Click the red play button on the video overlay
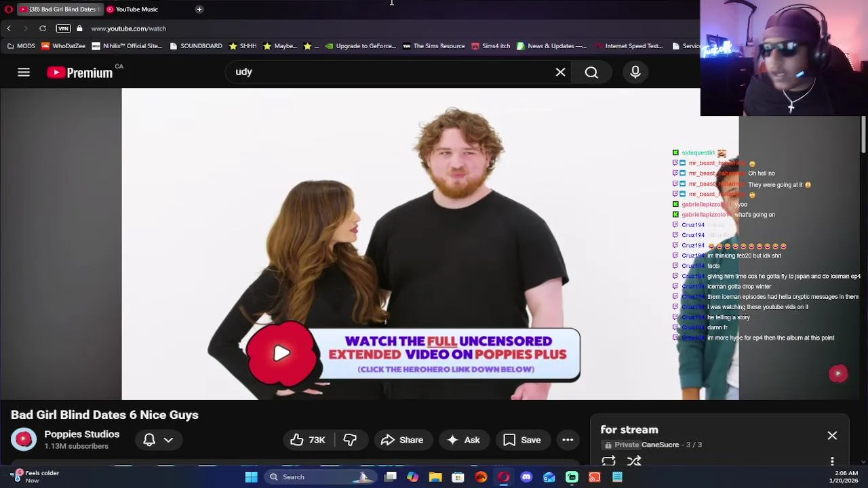Image resolution: width=868 pixels, height=488 pixels. point(281,353)
